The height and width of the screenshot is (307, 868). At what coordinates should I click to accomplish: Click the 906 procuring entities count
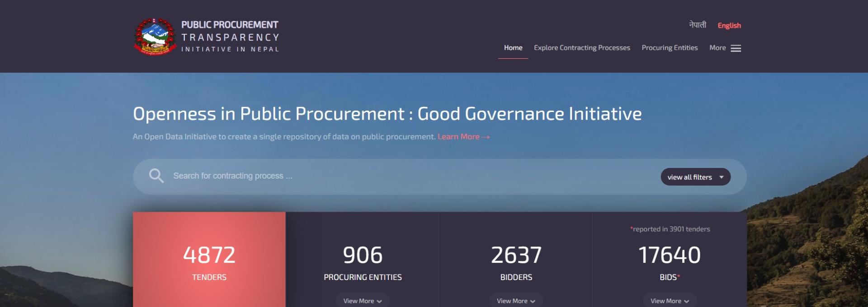point(363,255)
